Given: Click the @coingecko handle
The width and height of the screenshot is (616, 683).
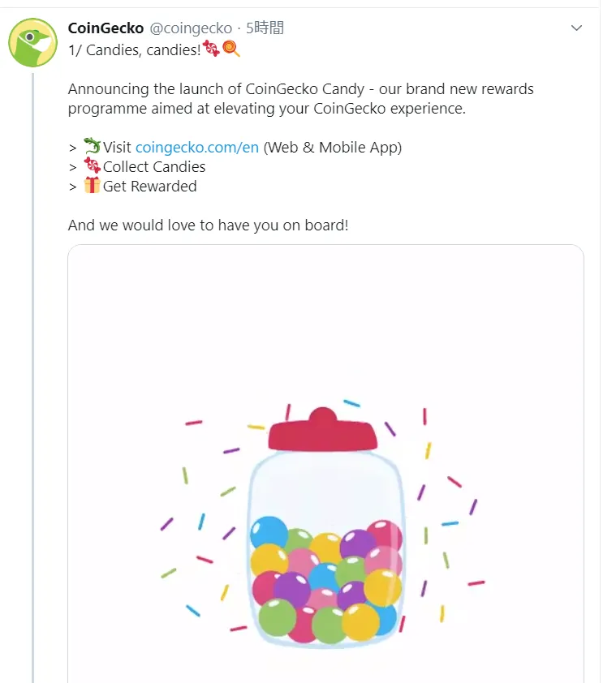Looking at the screenshot, I should coord(191,28).
